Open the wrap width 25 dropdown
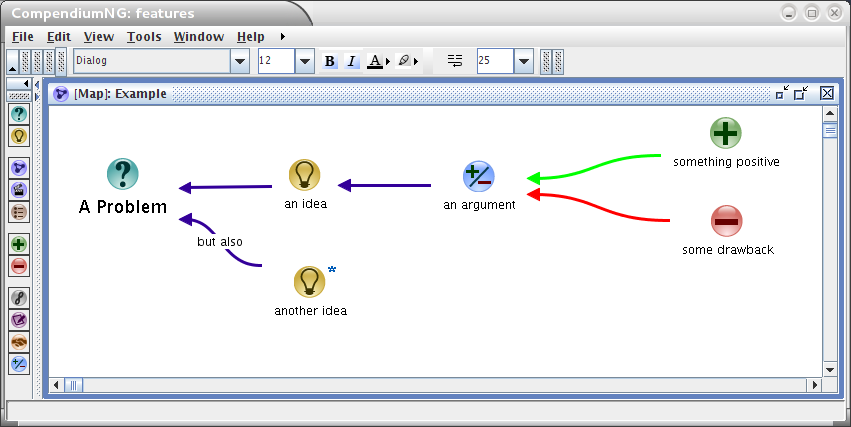 [524, 61]
